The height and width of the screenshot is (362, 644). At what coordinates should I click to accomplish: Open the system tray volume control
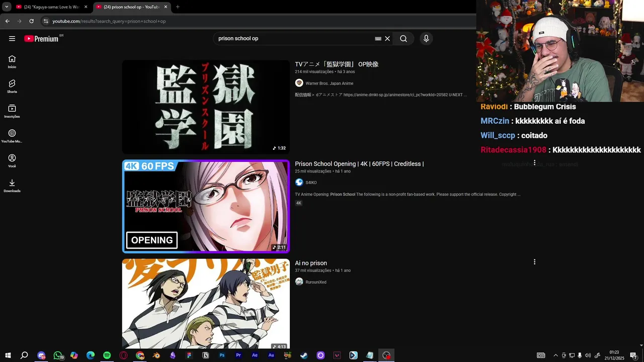pos(588,355)
